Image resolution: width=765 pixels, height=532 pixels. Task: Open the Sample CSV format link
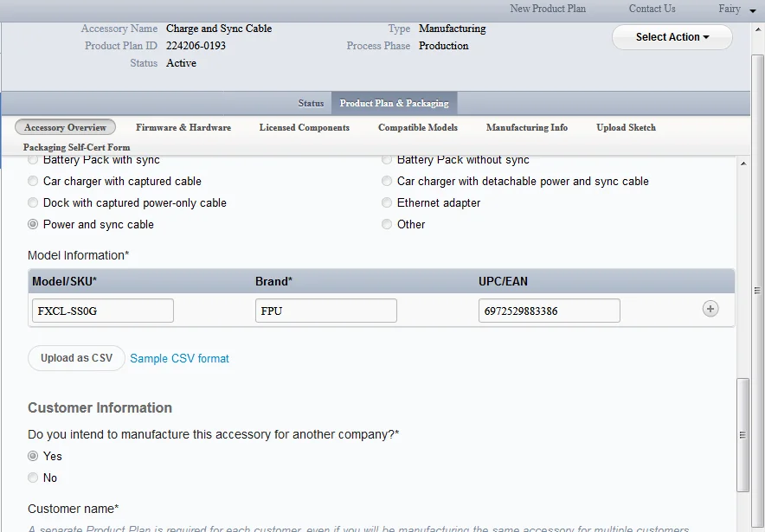[x=179, y=358]
